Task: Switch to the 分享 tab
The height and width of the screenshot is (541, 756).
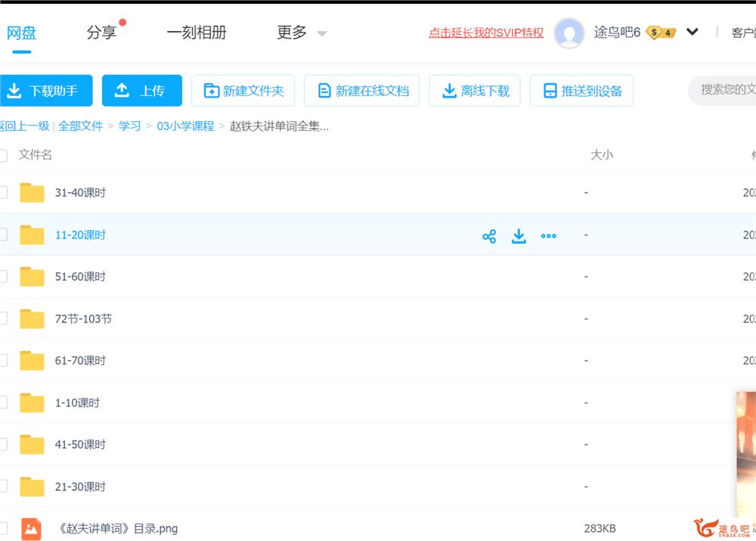Action: click(101, 33)
